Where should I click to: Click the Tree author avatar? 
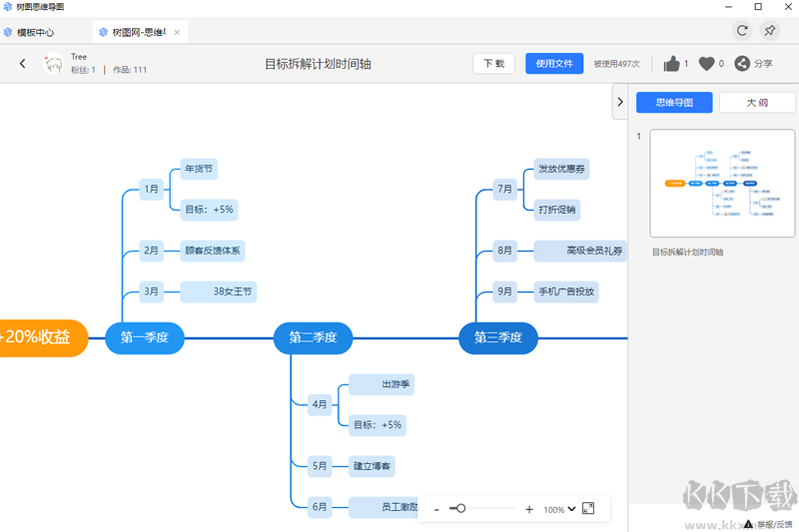click(54, 64)
